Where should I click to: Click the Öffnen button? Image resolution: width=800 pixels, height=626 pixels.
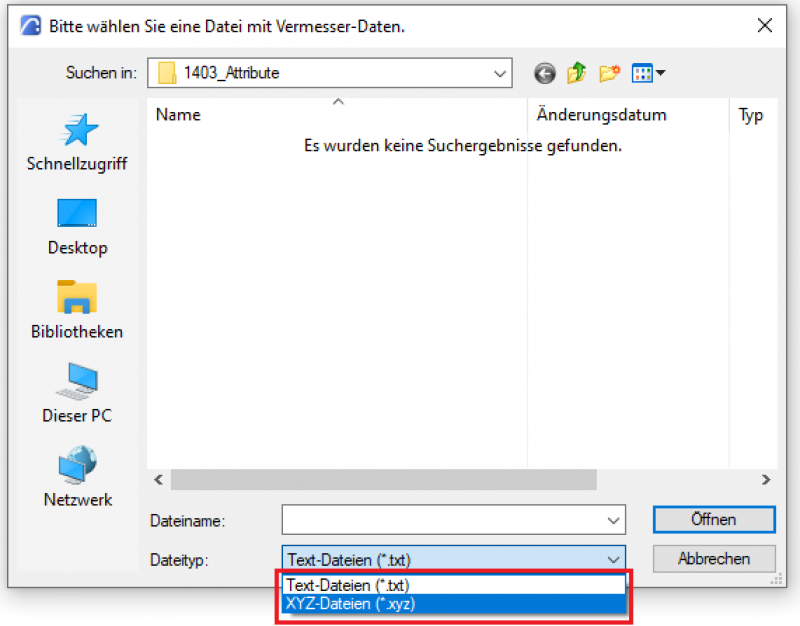pyautogui.click(x=713, y=520)
